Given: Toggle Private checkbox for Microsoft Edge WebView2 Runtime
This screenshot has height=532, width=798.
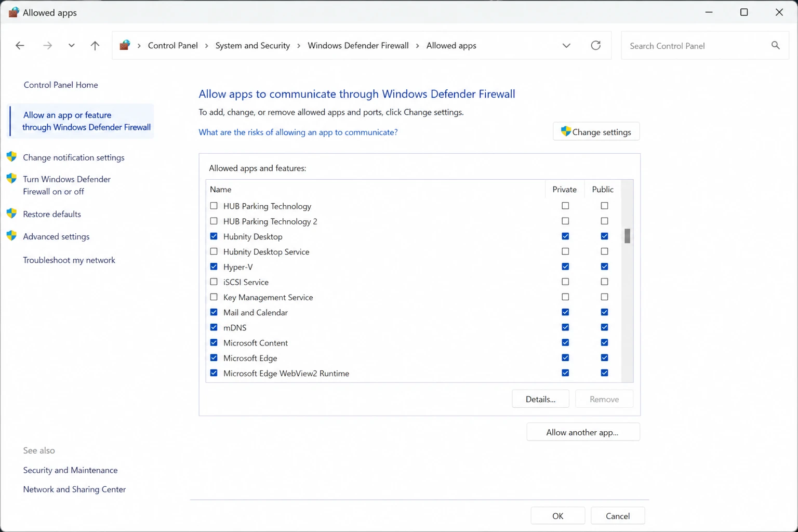Looking at the screenshot, I should (x=565, y=373).
